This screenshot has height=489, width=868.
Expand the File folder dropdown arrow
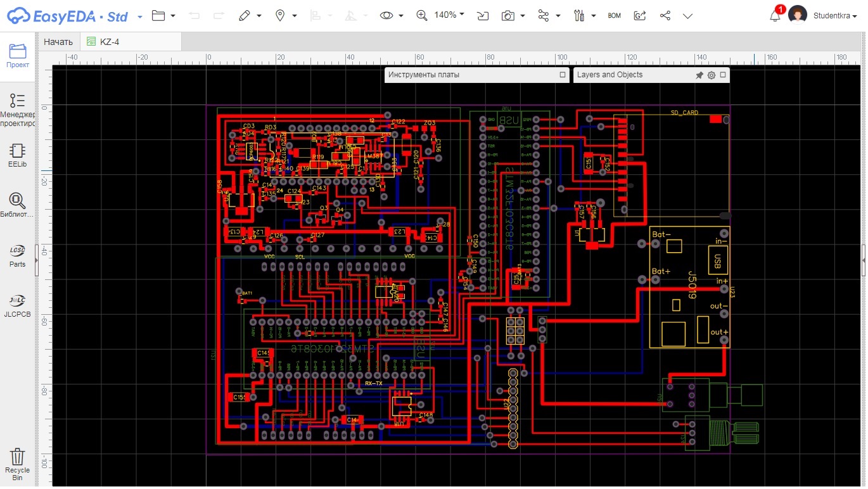173,16
